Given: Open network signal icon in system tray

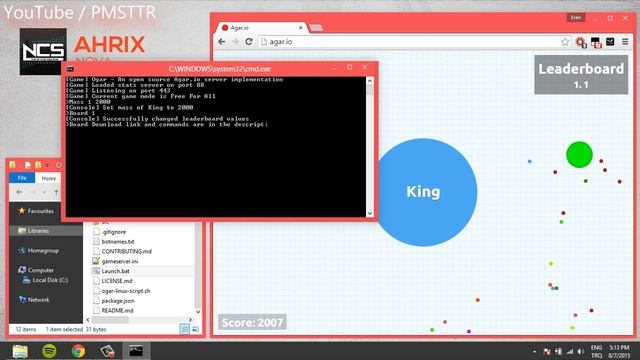Looking at the screenshot, I should pos(569,351).
